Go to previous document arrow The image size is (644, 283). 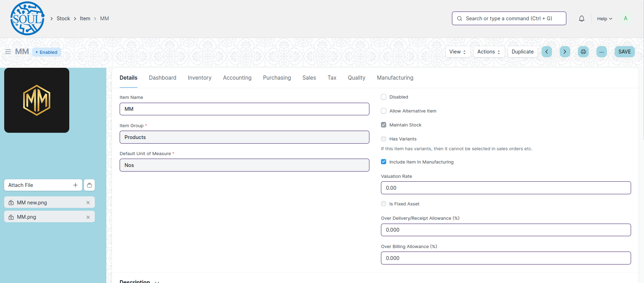pos(547,52)
